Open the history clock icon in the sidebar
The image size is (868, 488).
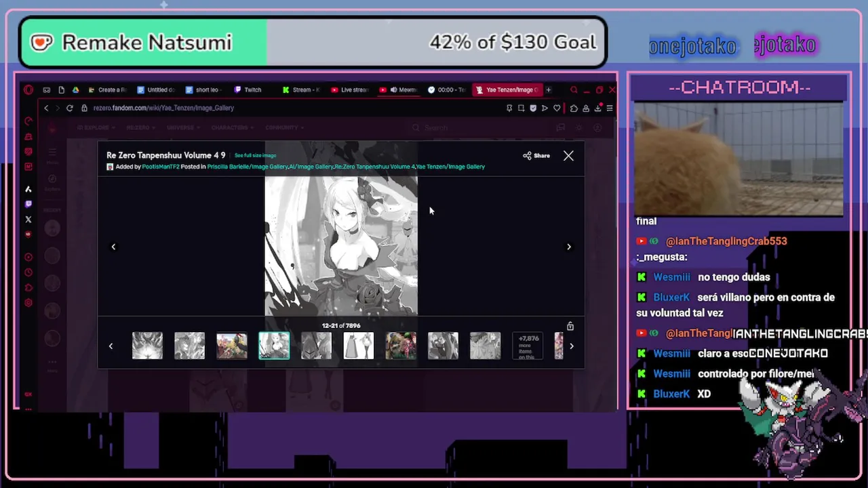(x=28, y=272)
